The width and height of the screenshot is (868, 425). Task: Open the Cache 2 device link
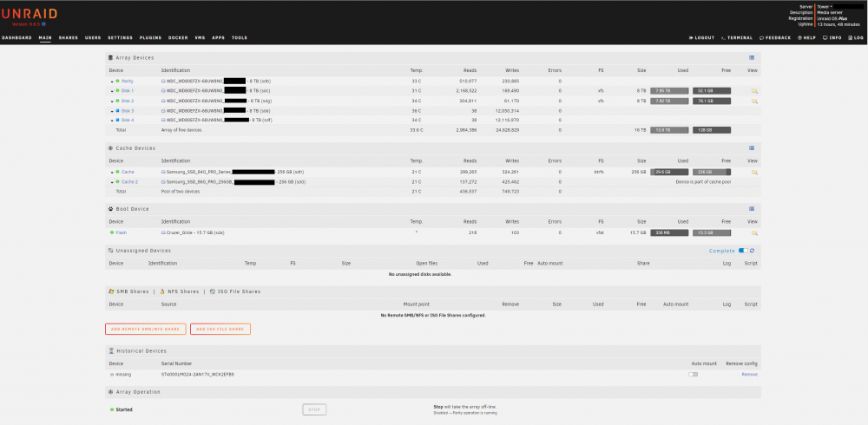129,181
